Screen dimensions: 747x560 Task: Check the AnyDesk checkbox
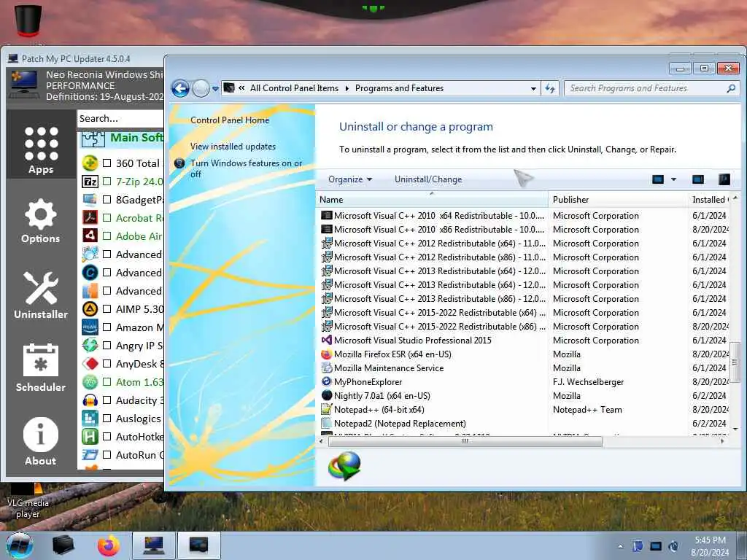(107, 364)
